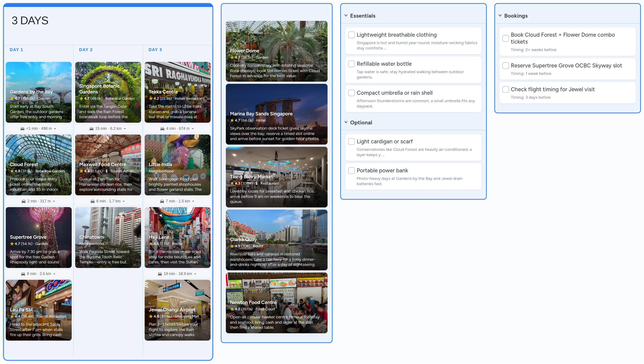Viewport: 644px width, 364px height.
Task: Click car icon beside 6 min · 1.7 km
Action: (x=93, y=201)
